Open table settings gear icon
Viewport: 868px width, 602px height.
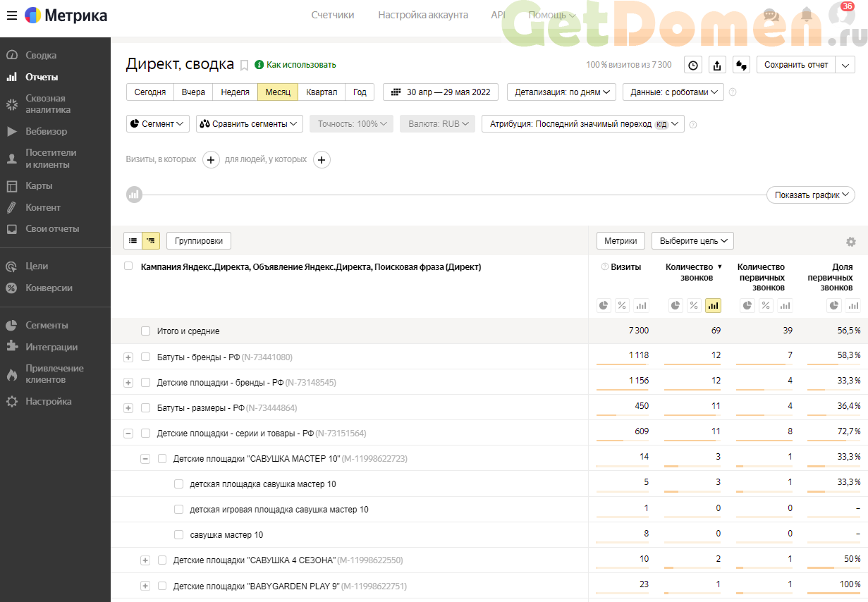tap(851, 242)
